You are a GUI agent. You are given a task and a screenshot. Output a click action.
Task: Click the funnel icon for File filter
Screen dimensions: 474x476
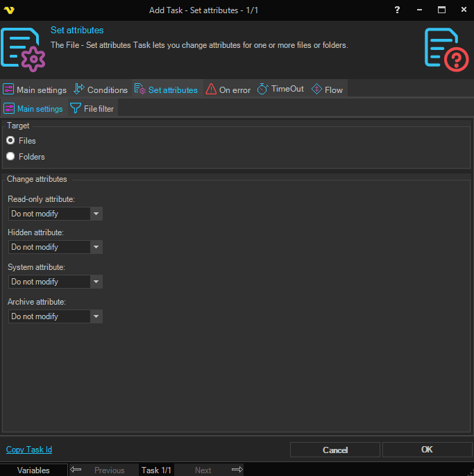click(76, 108)
